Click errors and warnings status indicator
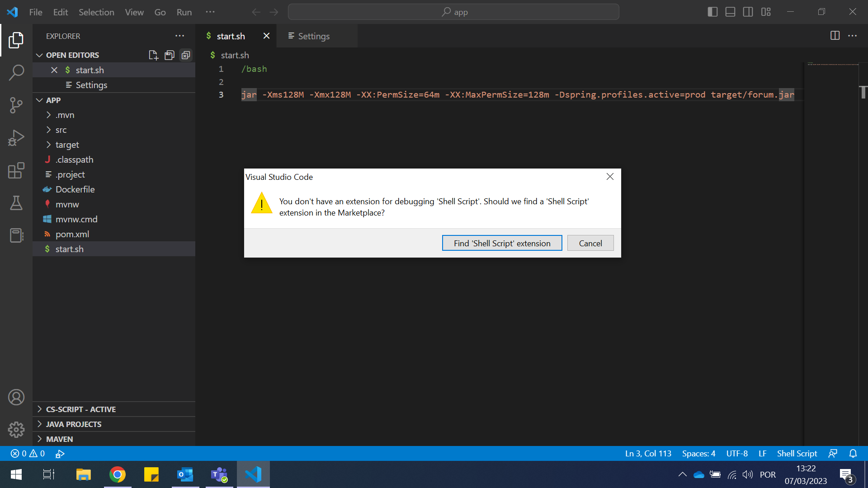The width and height of the screenshot is (868, 488). [28, 453]
